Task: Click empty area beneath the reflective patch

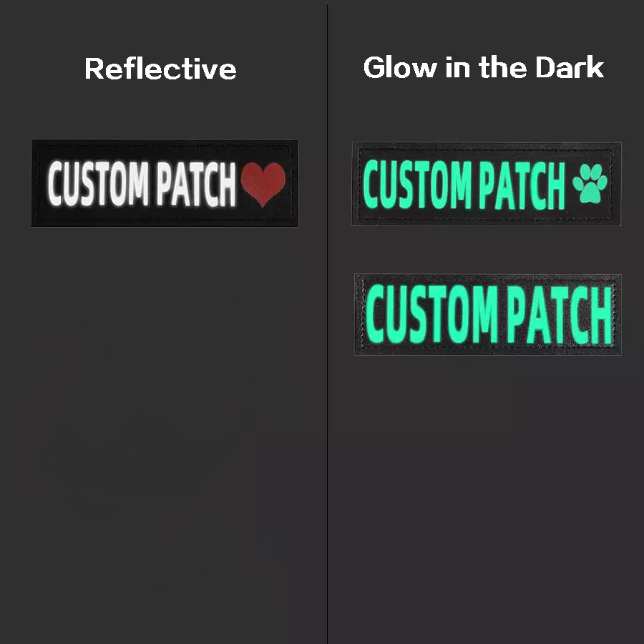Action: click(165, 411)
